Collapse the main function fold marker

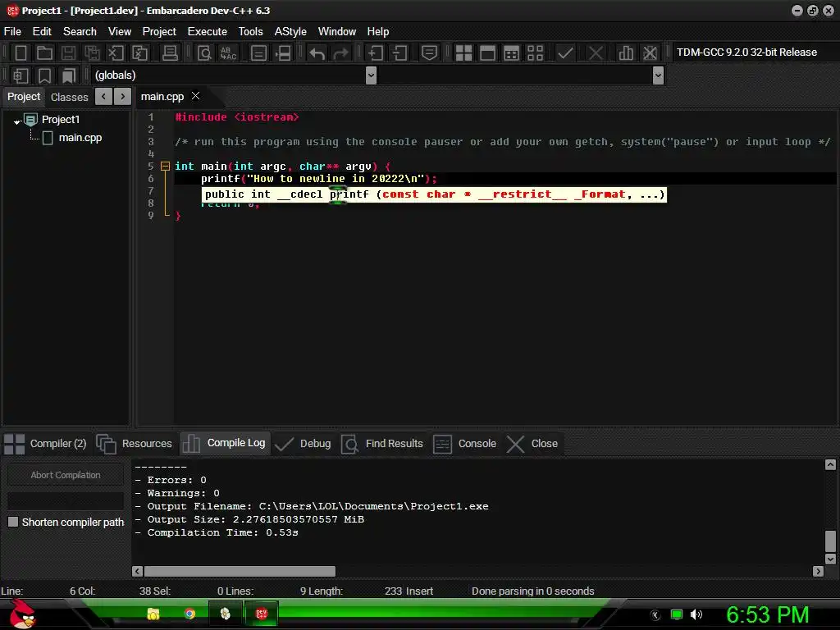click(165, 166)
